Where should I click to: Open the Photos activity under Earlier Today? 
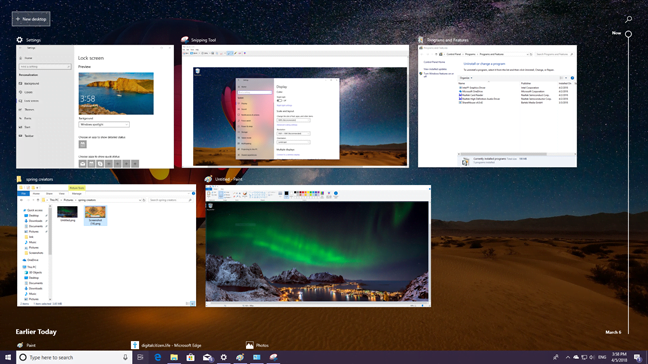257,345
